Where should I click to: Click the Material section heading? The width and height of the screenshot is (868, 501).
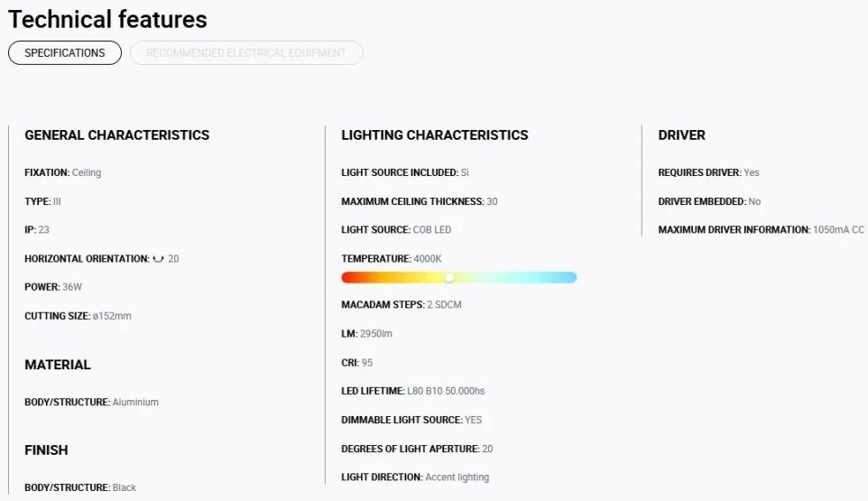(x=58, y=365)
